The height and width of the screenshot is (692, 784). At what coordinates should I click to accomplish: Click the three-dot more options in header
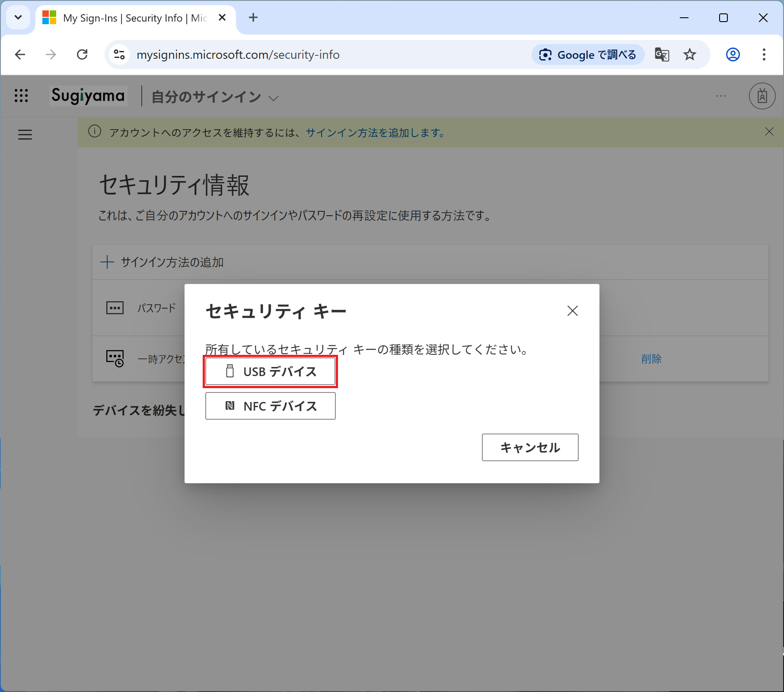click(720, 96)
